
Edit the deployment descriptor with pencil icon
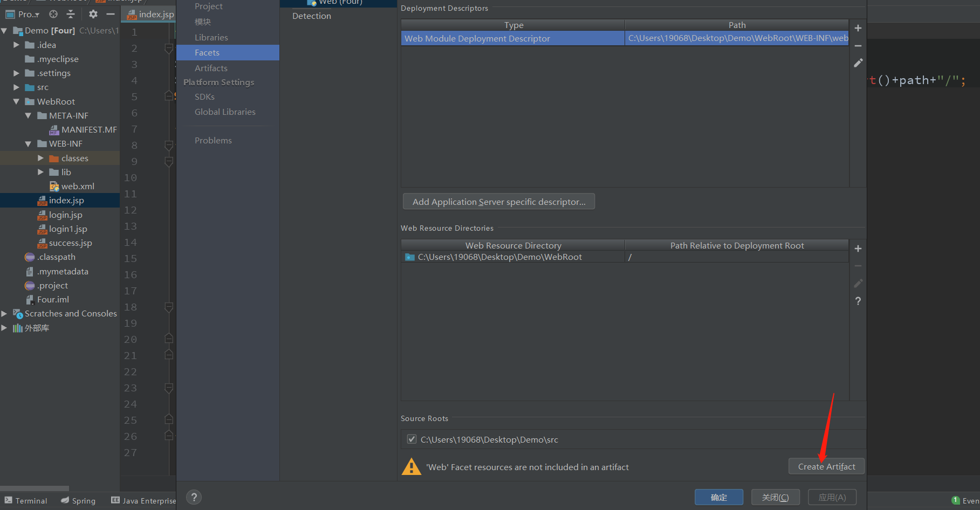click(x=858, y=63)
